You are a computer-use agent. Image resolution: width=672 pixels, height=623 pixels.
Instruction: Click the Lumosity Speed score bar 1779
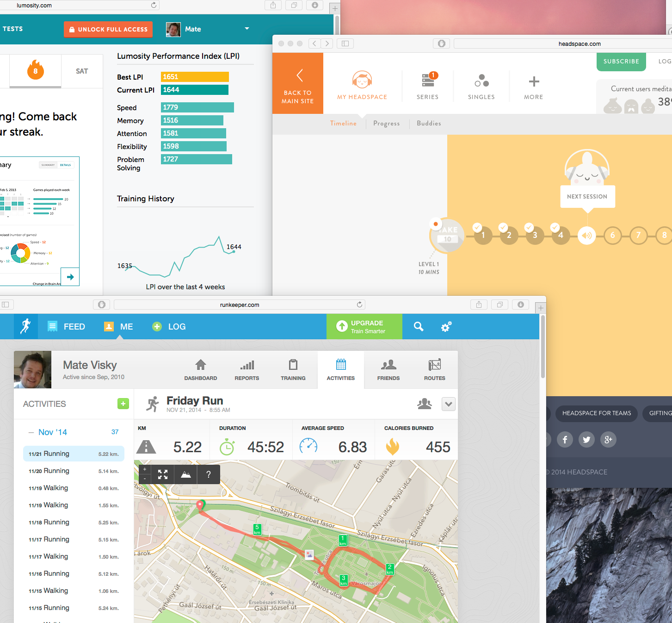[197, 107]
